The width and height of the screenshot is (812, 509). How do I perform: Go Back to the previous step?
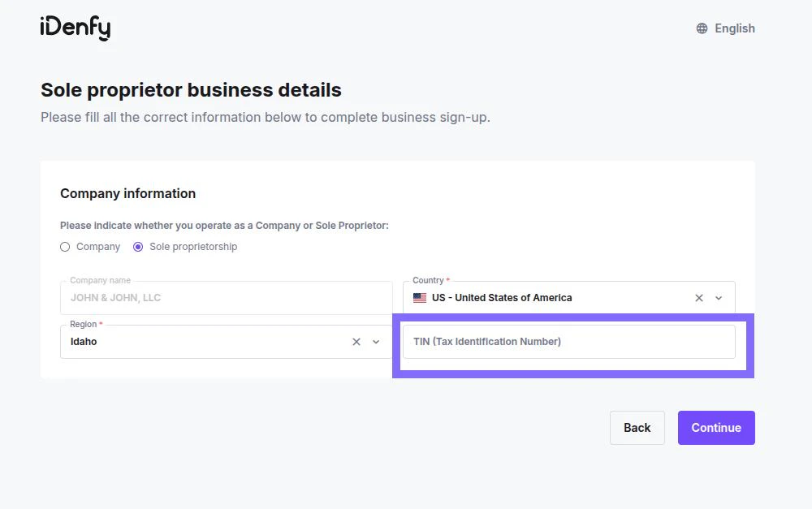[637, 428]
